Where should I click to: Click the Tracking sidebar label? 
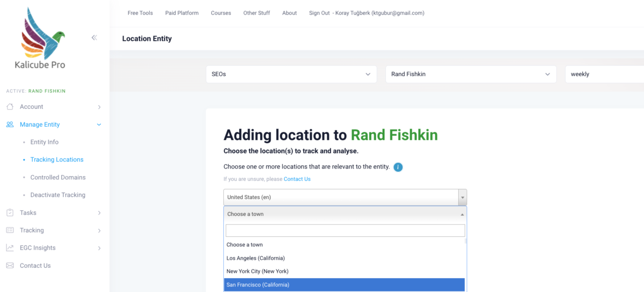click(32, 230)
